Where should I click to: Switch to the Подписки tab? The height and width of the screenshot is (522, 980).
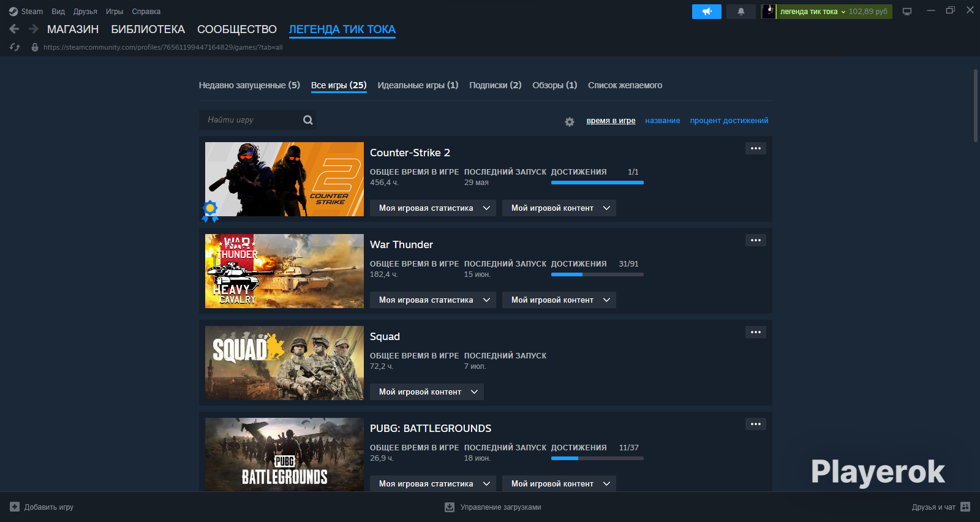tap(496, 85)
